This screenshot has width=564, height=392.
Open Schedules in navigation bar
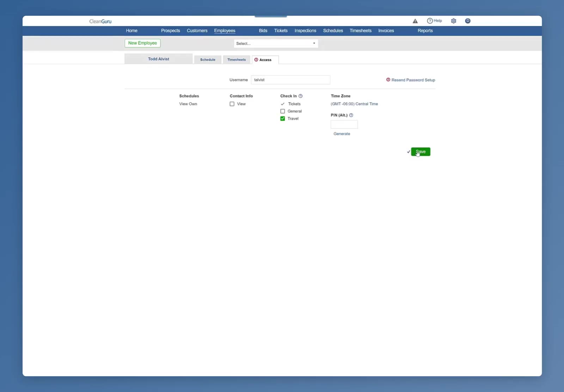(333, 31)
